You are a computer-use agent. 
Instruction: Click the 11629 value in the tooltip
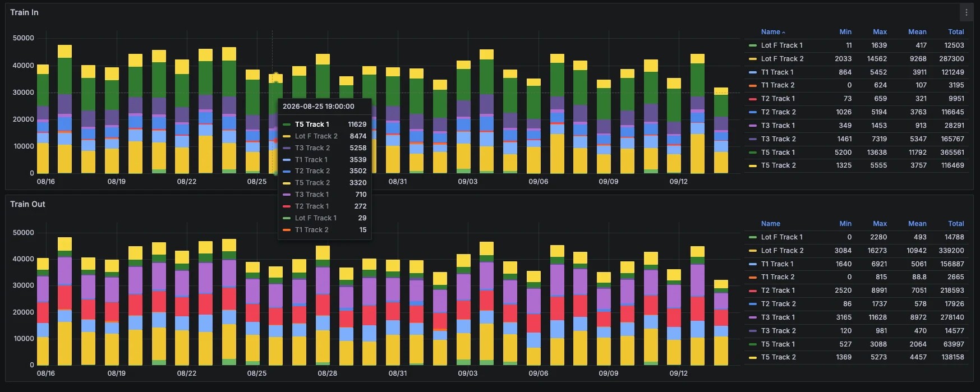coord(357,124)
